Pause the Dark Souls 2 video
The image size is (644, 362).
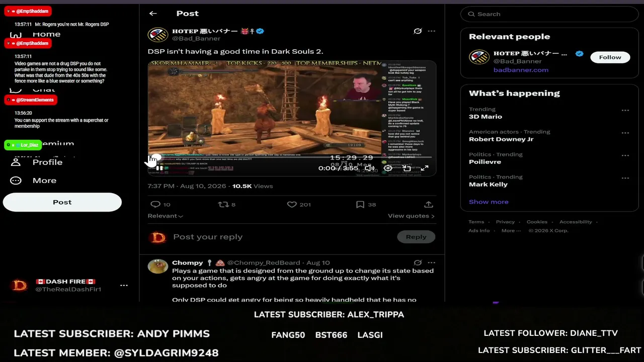(159, 168)
